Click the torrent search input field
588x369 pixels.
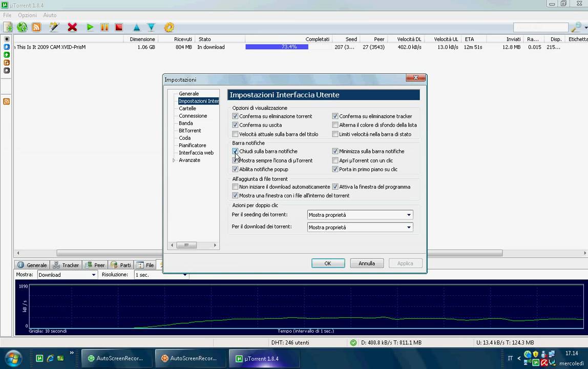coord(541,27)
